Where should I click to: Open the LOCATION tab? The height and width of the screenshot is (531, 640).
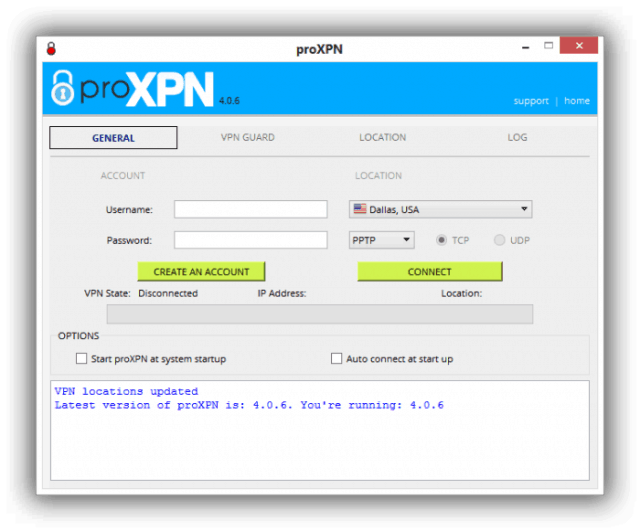(x=382, y=138)
